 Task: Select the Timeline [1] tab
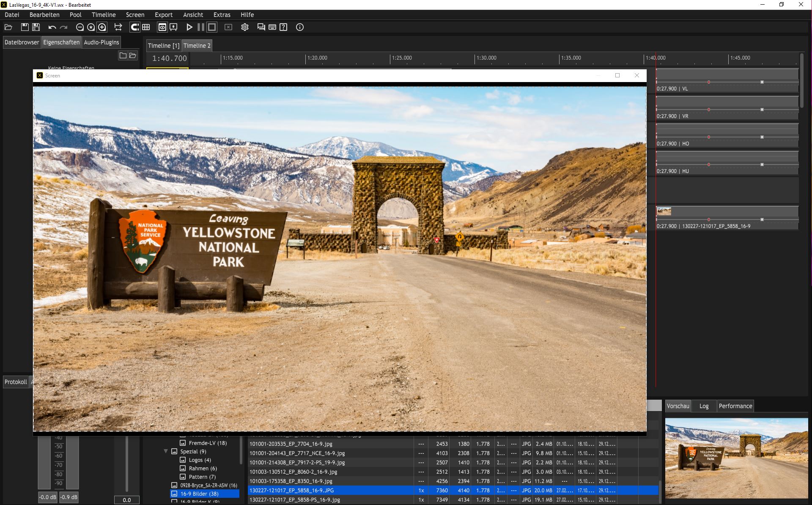164,46
